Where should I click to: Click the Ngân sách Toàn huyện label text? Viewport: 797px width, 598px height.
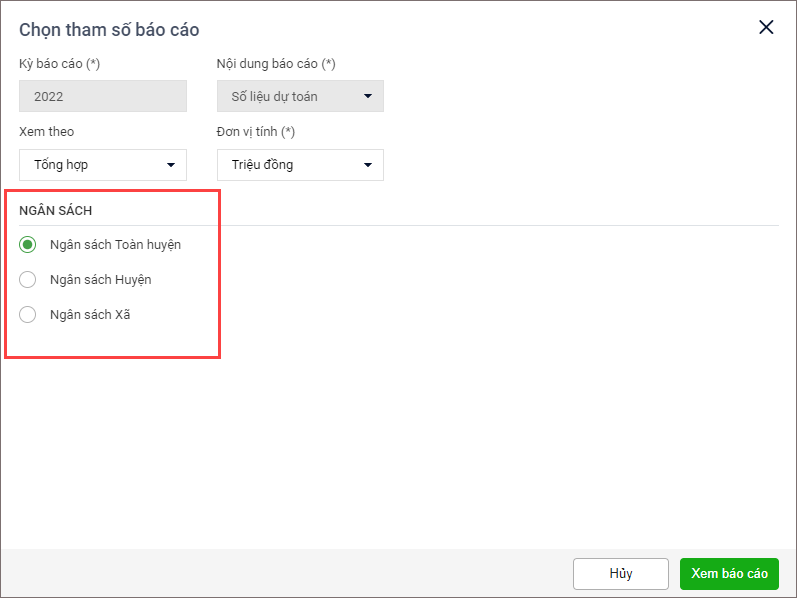[x=115, y=244]
